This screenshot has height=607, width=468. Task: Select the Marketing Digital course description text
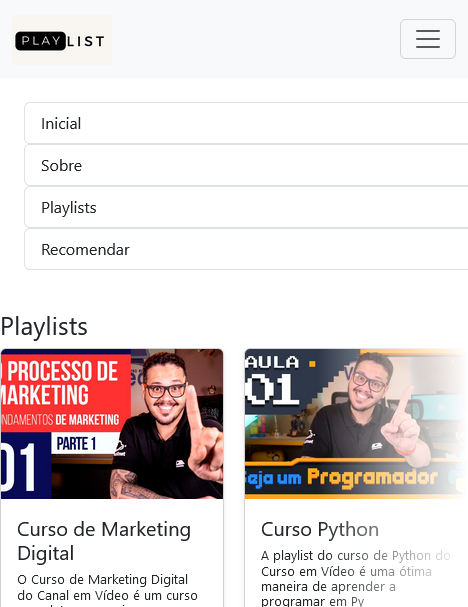pyautogui.click(x=108, y=592)
